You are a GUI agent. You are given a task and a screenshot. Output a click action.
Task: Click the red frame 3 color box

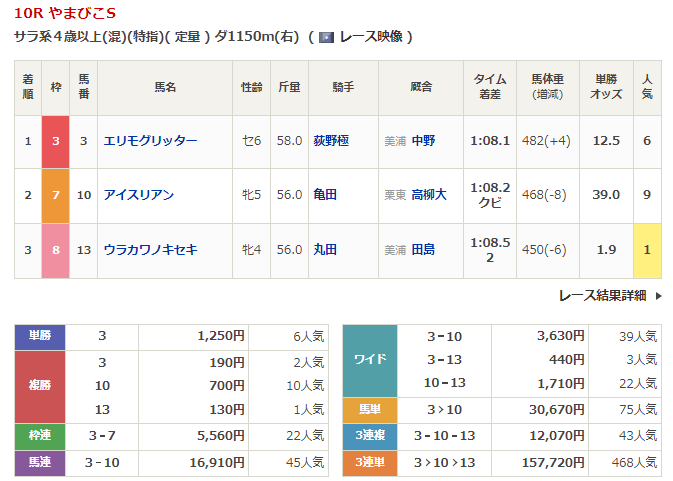click(56, 141)
